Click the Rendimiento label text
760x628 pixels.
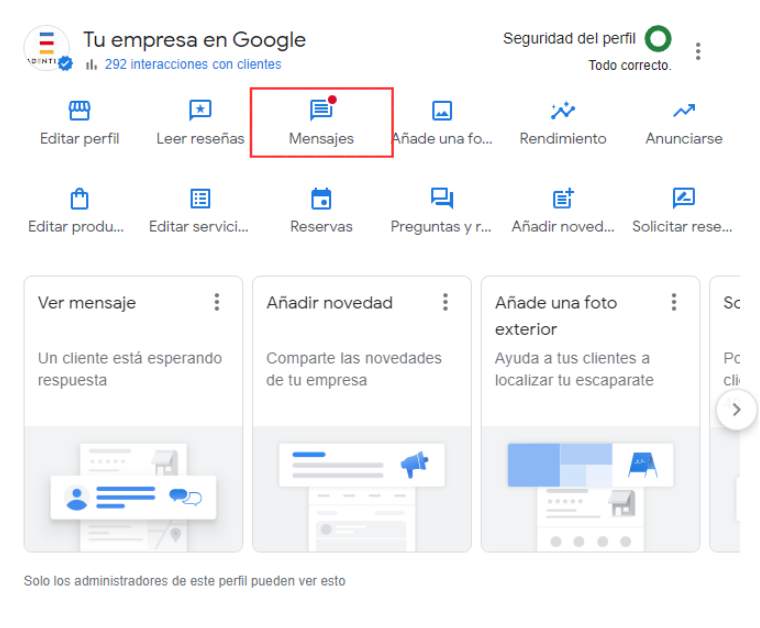(x=563, y=139)
